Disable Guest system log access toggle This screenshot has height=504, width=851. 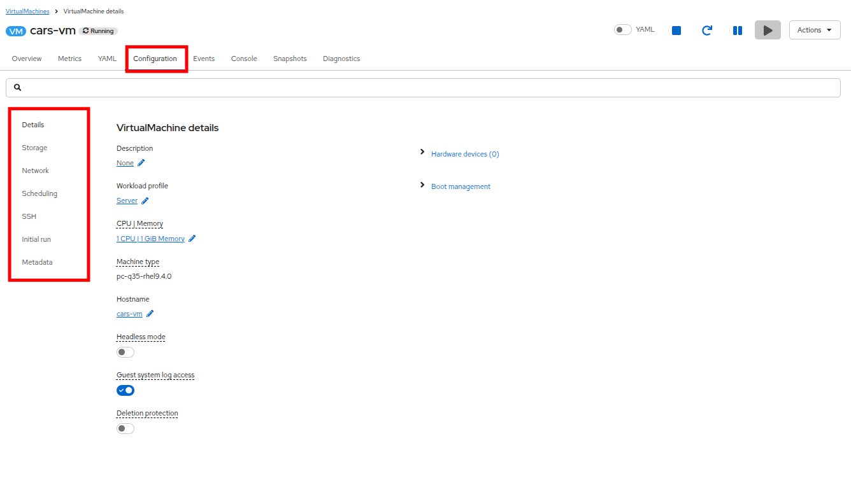125,390
